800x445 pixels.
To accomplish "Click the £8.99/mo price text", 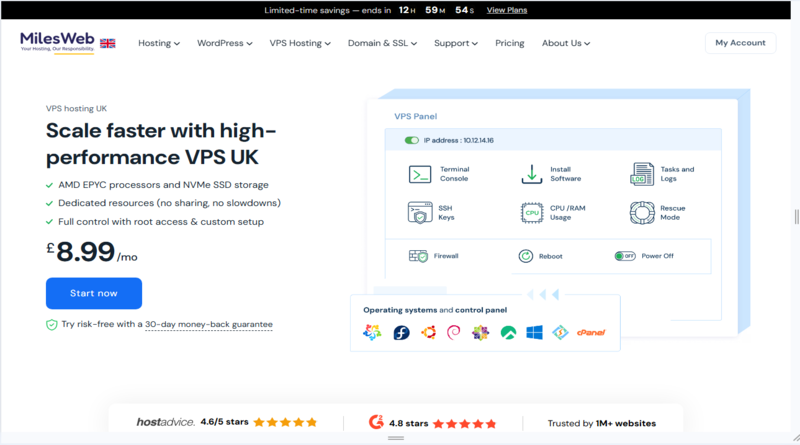I will point(92,252).
